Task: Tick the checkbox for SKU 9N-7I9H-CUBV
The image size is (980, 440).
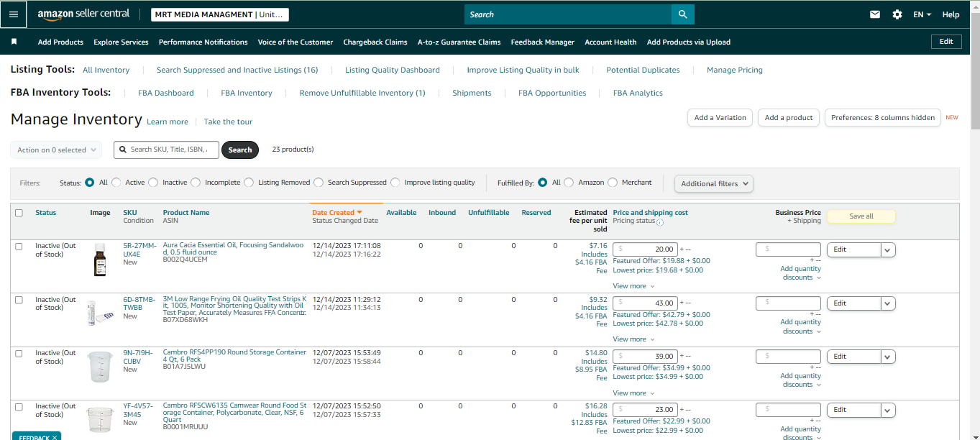Action: tap(19, 354)
